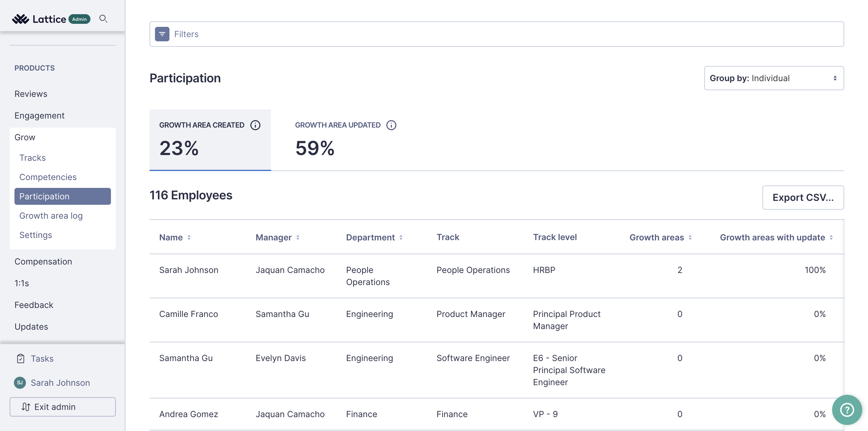This screenshot has width=868, height=431.
Task: Click Camille Franco name in table
Action: (188, 314)
